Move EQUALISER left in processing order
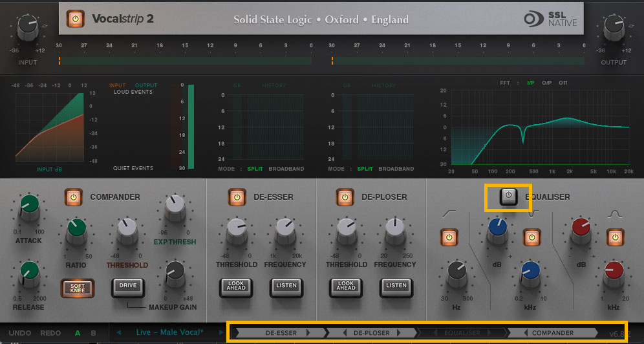This screenshot has width=644, height=344. click(x=436, y=332)
